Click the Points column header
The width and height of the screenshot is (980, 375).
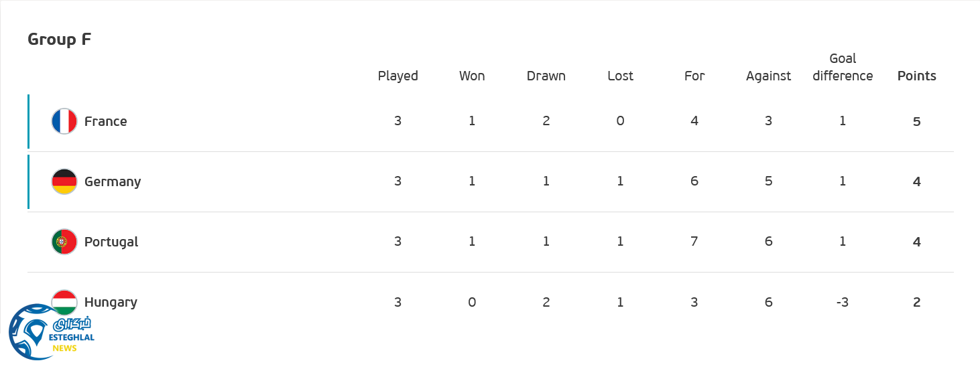click(x=916, y=76)
